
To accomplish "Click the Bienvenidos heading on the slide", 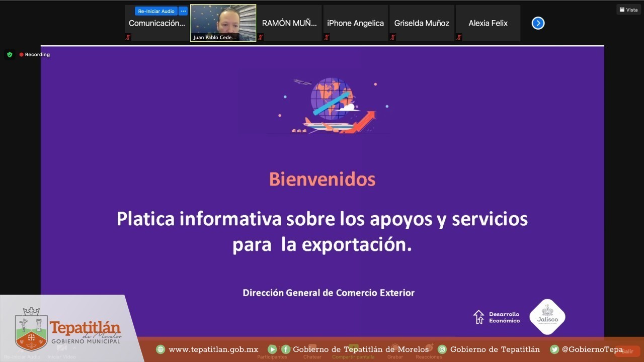I will click(322, 179).
